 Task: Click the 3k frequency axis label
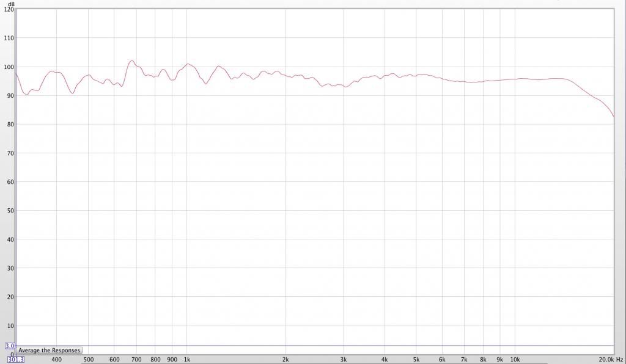coord(344,360)
